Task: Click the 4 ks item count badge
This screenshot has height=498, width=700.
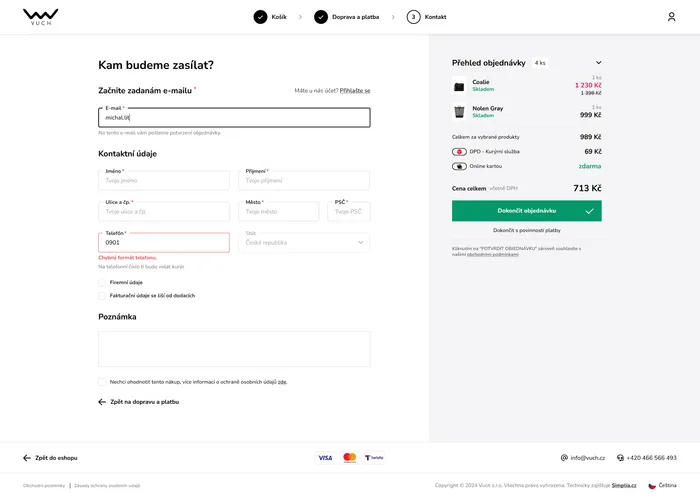Action: pos(540,63)
